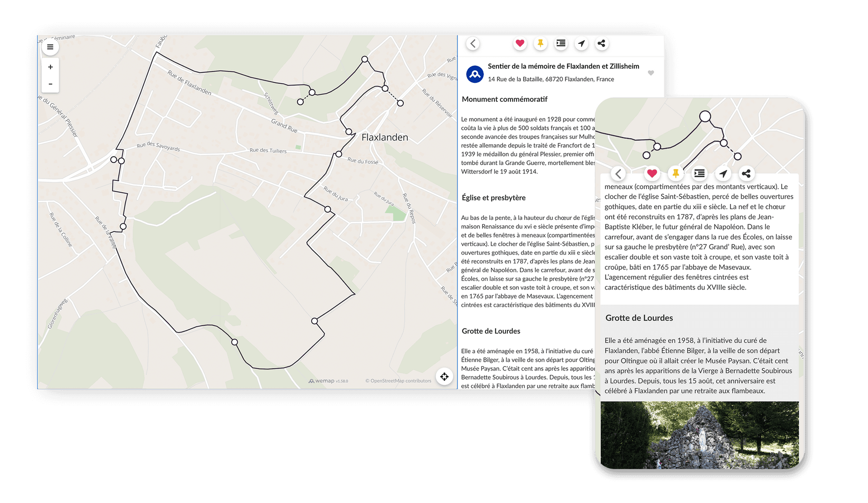Center the map with the locate crosshair button

click(x=444, y=376)
